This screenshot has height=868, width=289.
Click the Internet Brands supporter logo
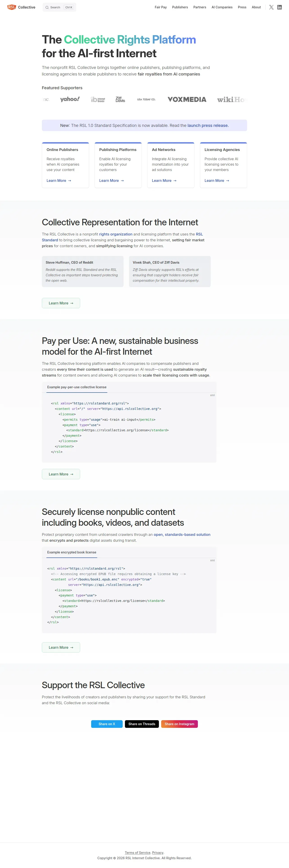[98, 99]
